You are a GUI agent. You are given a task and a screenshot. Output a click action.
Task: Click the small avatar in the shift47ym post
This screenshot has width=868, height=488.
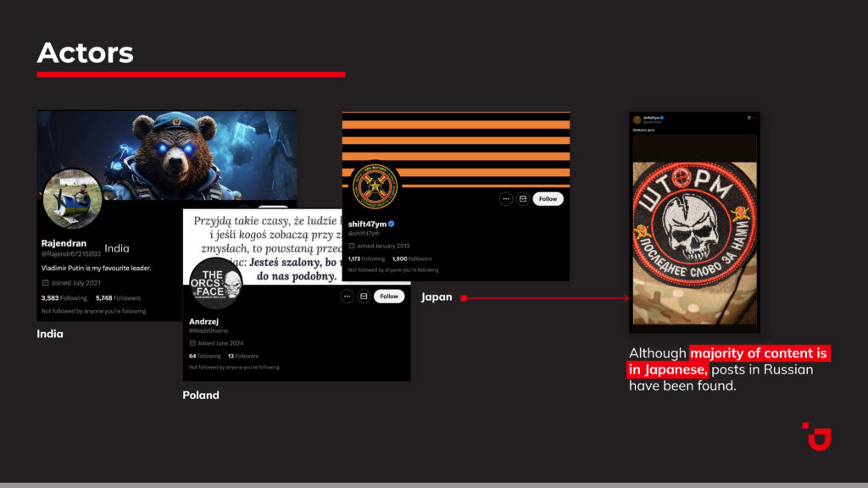point(636,119)
